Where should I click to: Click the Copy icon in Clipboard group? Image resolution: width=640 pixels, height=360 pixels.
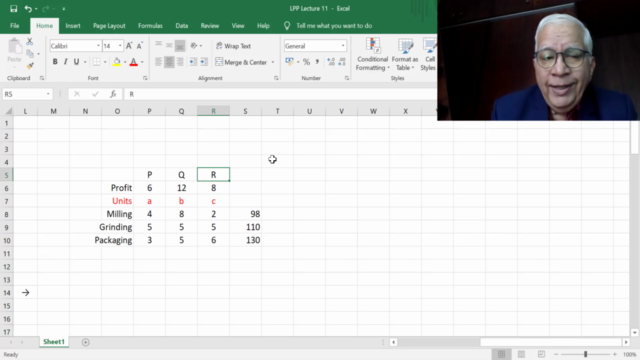[x=30, y=53]
